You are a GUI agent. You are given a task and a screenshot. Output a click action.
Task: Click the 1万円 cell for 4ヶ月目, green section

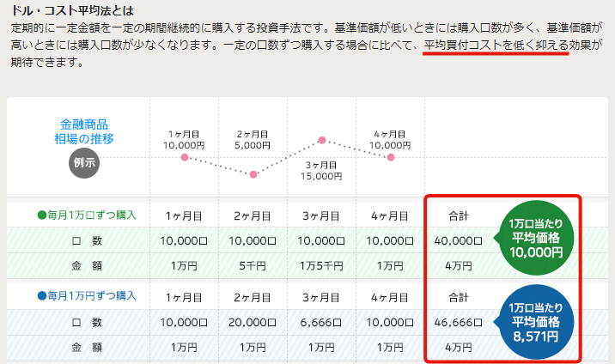pos(390,266)
